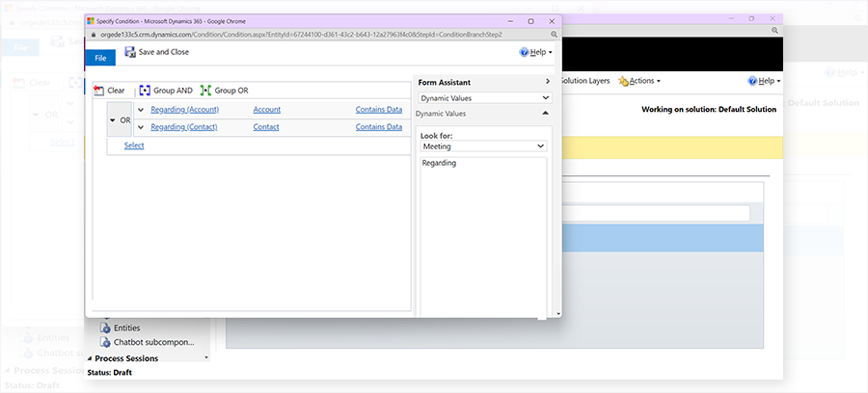868x393 pixels.
Task: Click the search icon in the address bar
Action: 554,35
